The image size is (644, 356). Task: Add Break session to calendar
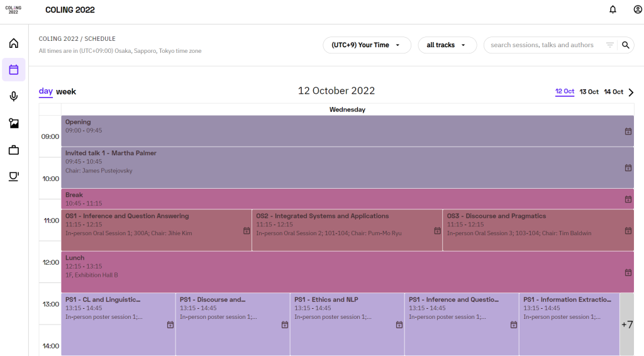(628, 199)
